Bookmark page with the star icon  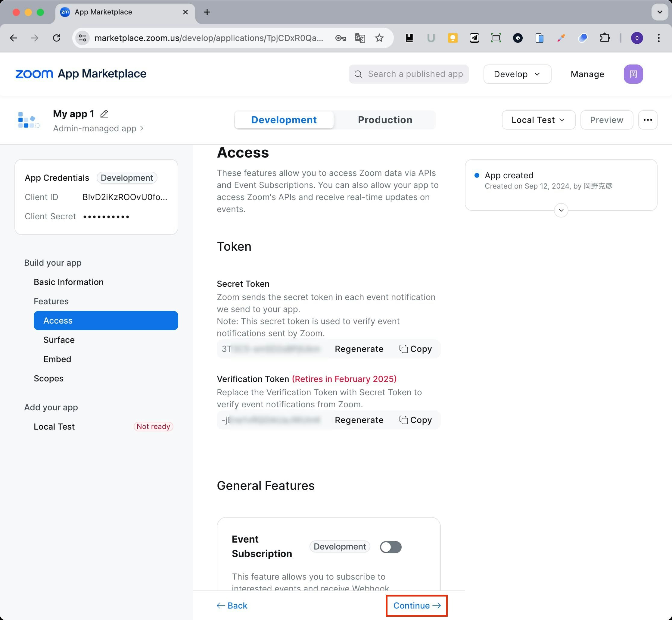pyautogui.click(x=379, y=38)
